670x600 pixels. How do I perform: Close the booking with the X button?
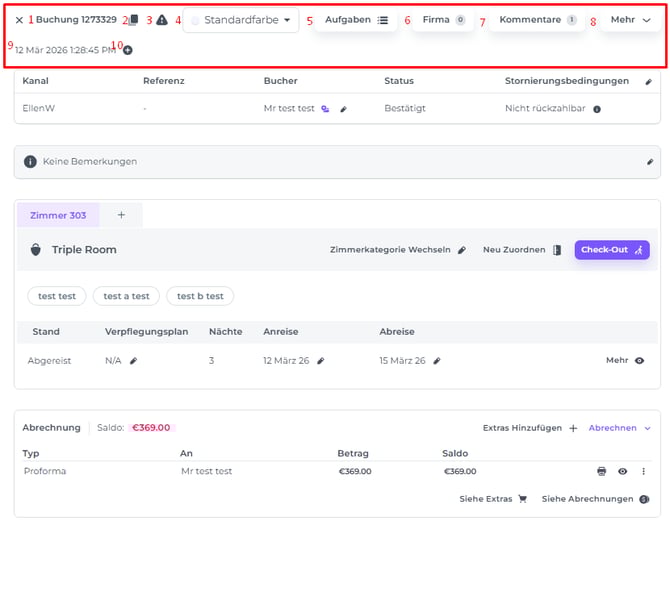19,20
